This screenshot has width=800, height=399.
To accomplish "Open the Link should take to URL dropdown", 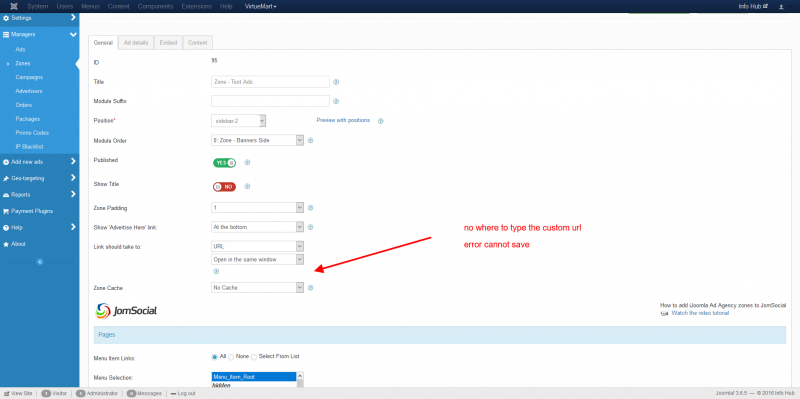I will click(x=257, y=246).
